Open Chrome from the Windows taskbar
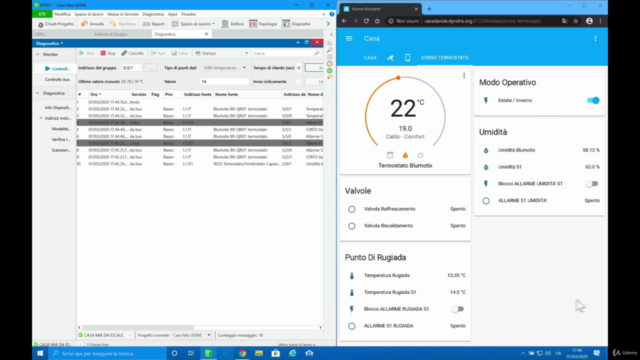Image resolution: width=640 pixels, height=360 pixels. coord(242,353)
